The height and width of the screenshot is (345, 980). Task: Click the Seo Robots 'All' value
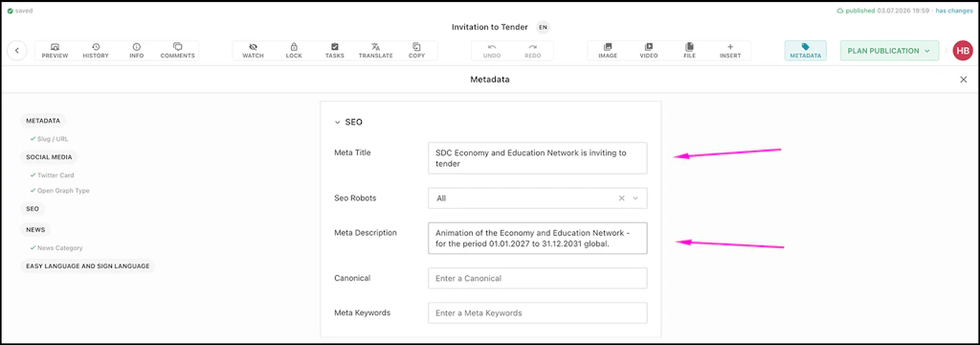coord(441,197)
